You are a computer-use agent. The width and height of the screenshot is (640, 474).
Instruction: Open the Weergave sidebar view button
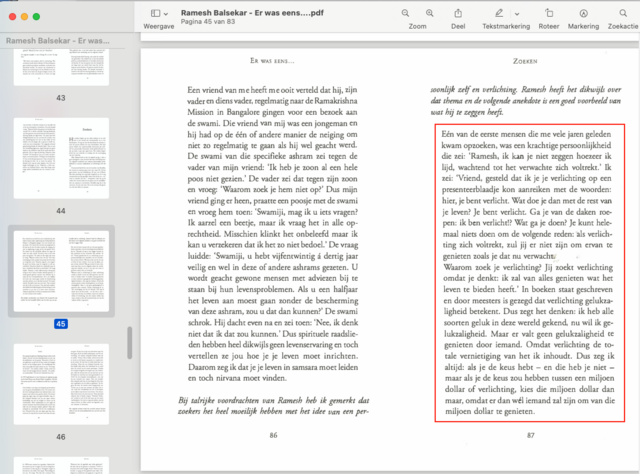[156, 13]
